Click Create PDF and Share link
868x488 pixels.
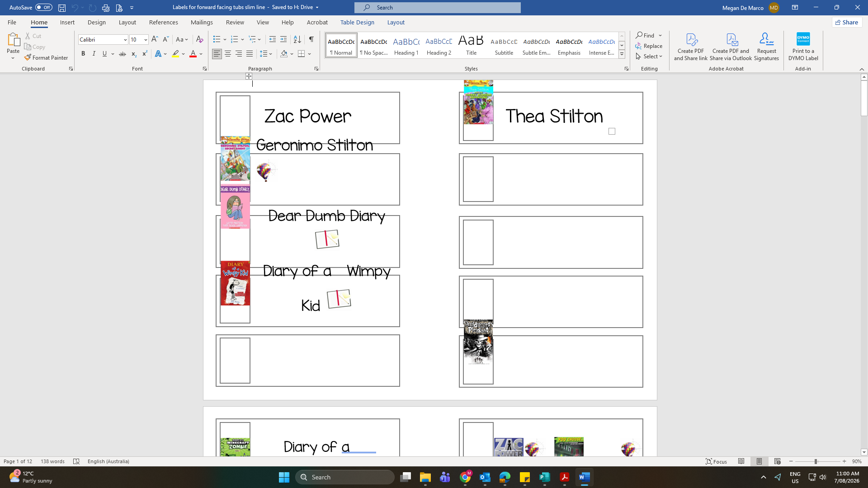pyautogui.click(x=691, y=47)
